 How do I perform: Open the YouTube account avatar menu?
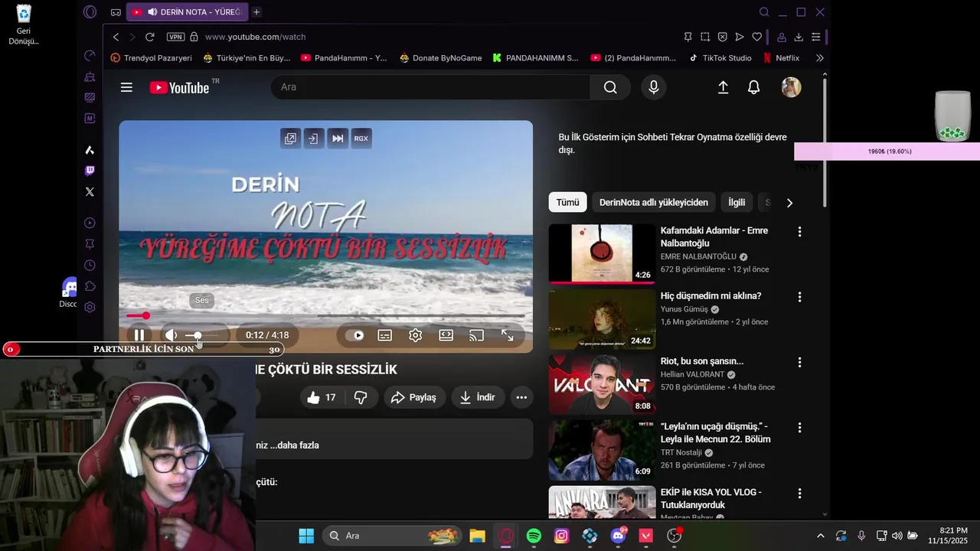coord(791,87)
